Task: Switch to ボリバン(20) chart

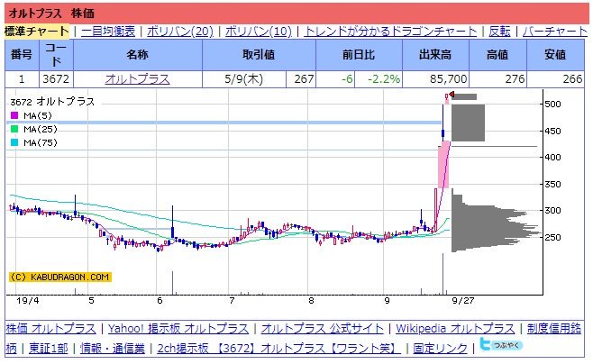Action: [x=180, y=32]
